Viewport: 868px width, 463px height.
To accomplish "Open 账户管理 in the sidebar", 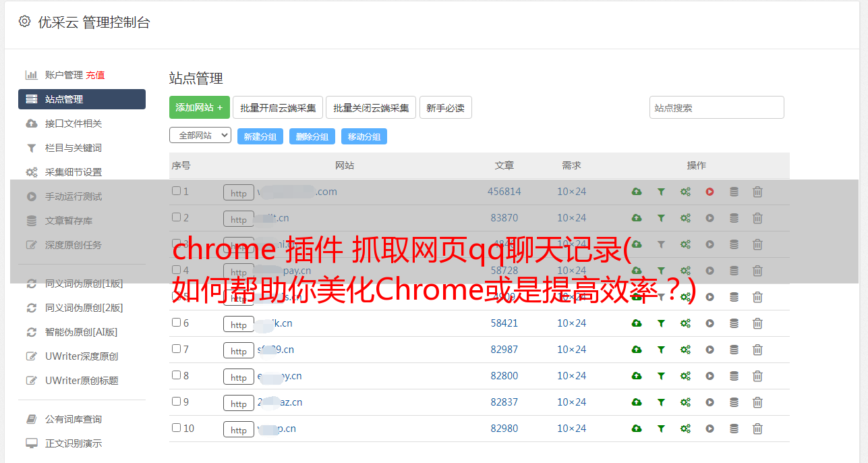I will pos(64,75).
